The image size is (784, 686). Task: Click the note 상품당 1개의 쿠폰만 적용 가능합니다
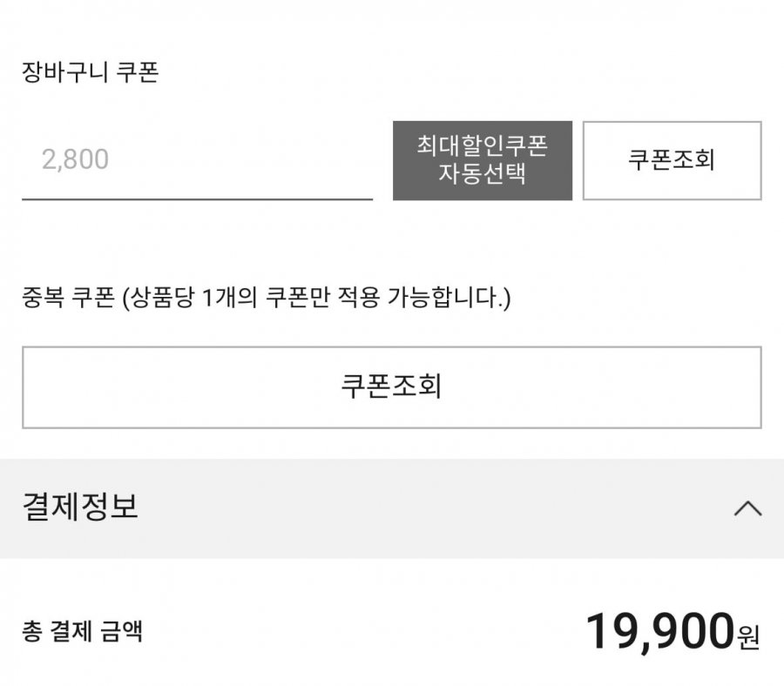(317, 299)
